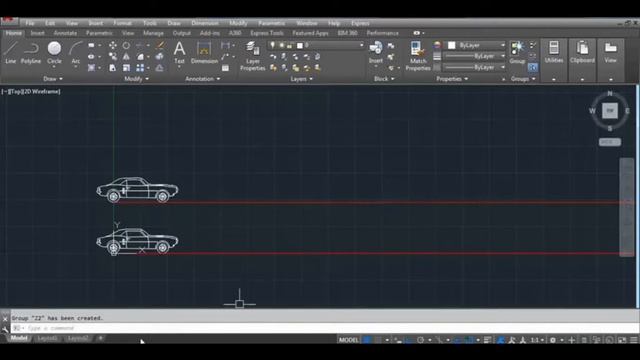Click the white ByLayer color swatch

(x=451, y=45)
